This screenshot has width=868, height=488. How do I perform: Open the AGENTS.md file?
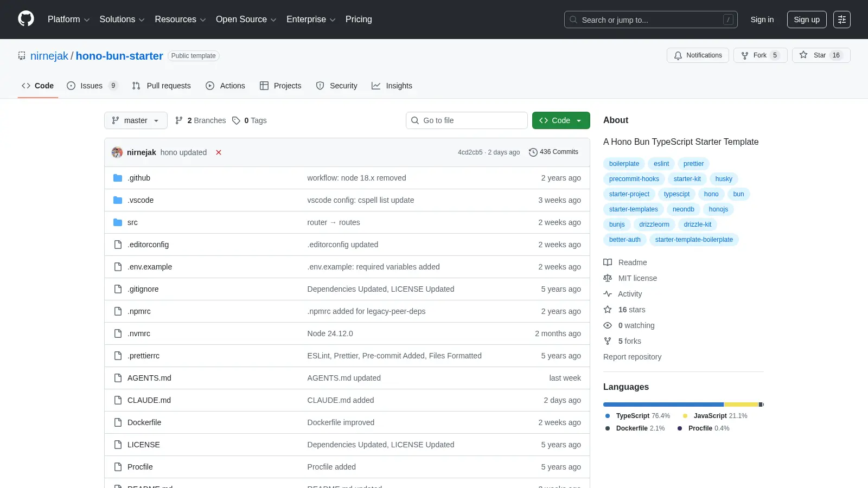click(149, 378)
